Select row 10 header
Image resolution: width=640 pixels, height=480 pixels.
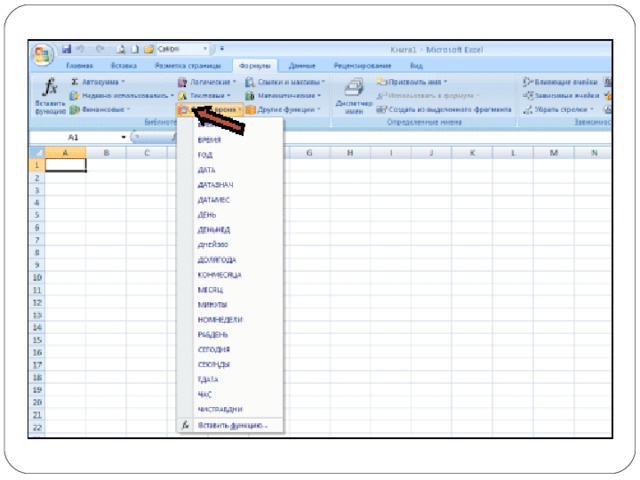(37, 277)
